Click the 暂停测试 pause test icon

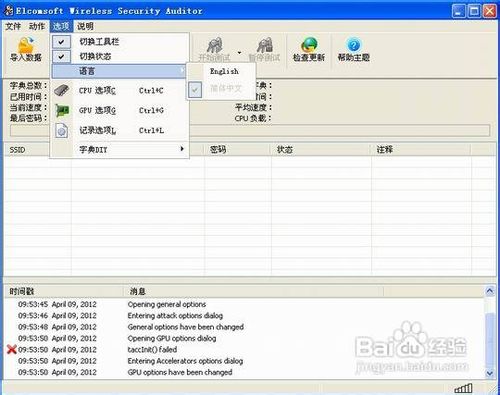point(265,45)
